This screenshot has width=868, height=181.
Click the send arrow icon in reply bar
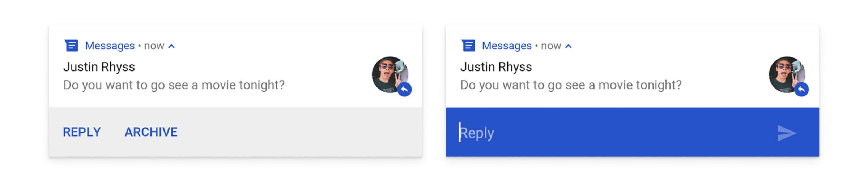[x=787, y=133]
